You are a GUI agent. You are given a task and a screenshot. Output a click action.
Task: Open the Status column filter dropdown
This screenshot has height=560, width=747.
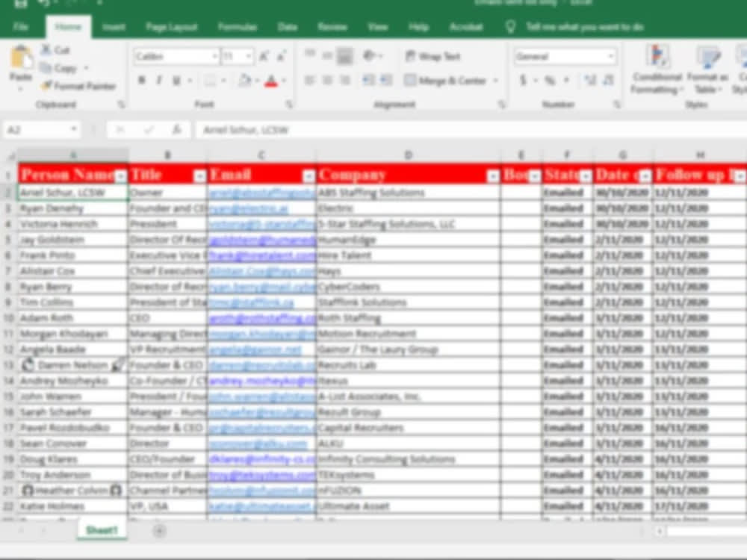coord(586,177)
